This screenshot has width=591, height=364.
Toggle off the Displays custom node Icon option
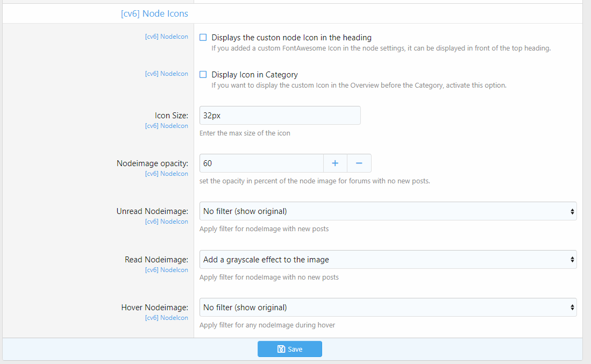(203, 37)
